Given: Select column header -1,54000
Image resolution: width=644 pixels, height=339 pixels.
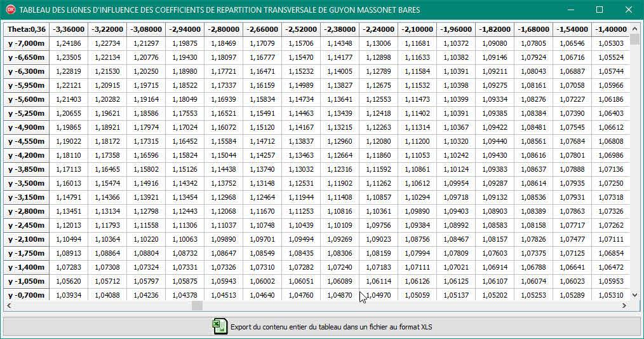Looking at the screenshot, I should 572,29.
